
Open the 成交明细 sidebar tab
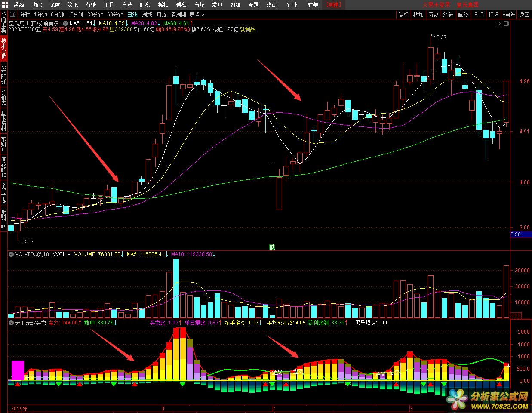(3, 74)
